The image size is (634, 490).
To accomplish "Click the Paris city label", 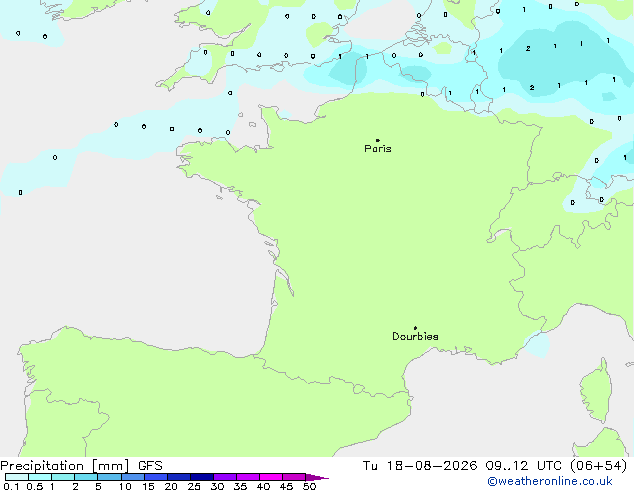I will 378,149.
